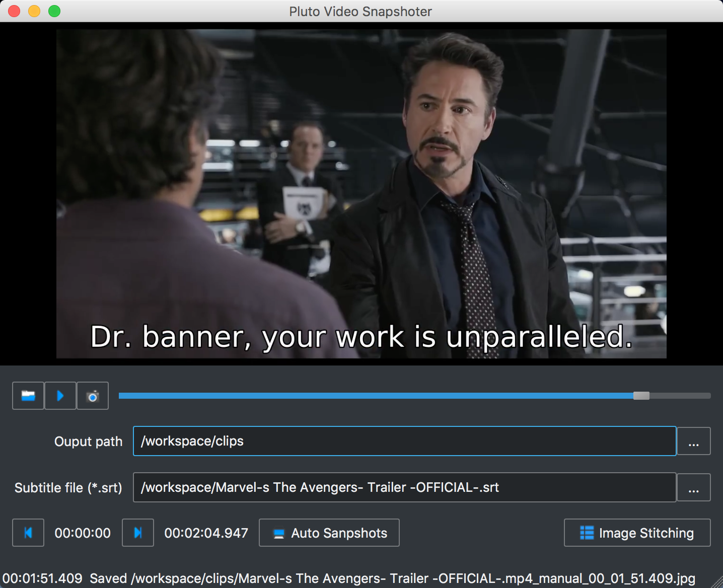Click the video preview frame

361,194
